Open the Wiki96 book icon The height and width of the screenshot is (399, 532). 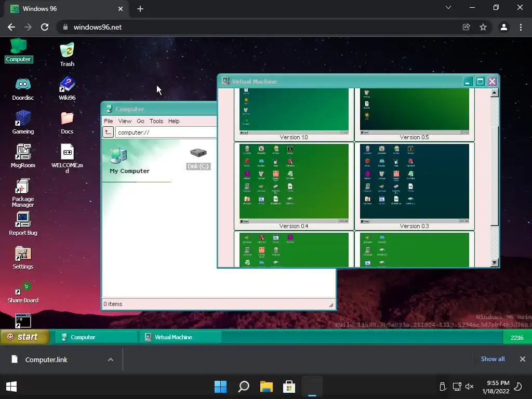coord(67,88)
